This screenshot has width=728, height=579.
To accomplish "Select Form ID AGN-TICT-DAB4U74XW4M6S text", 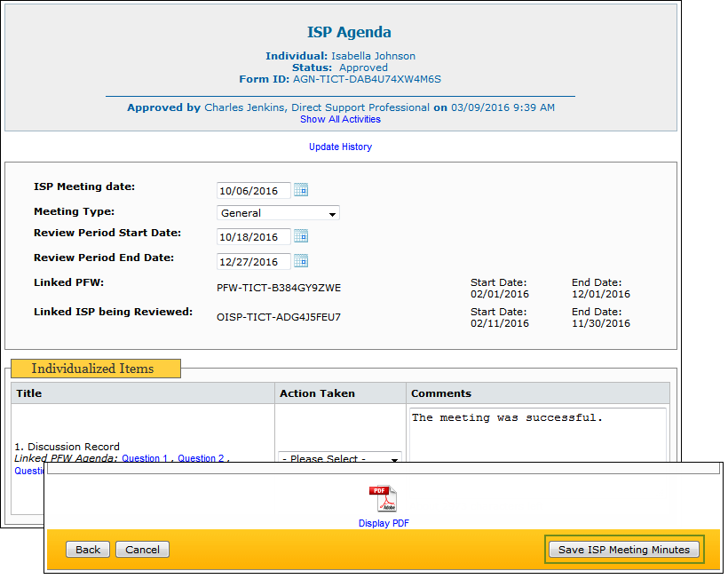I will (367, 79).
